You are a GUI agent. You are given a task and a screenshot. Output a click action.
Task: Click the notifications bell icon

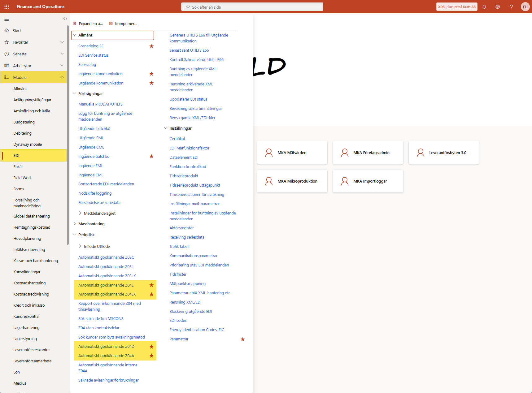click(x=484, y=7)
